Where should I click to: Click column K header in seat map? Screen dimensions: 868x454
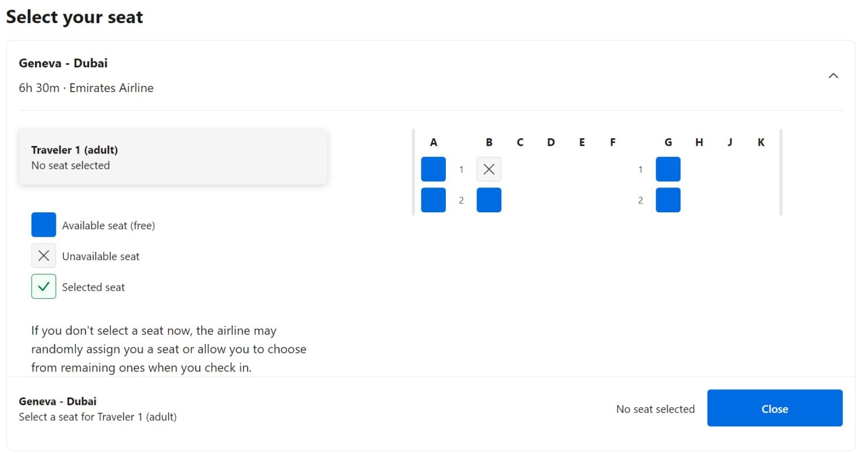[761, 142]
